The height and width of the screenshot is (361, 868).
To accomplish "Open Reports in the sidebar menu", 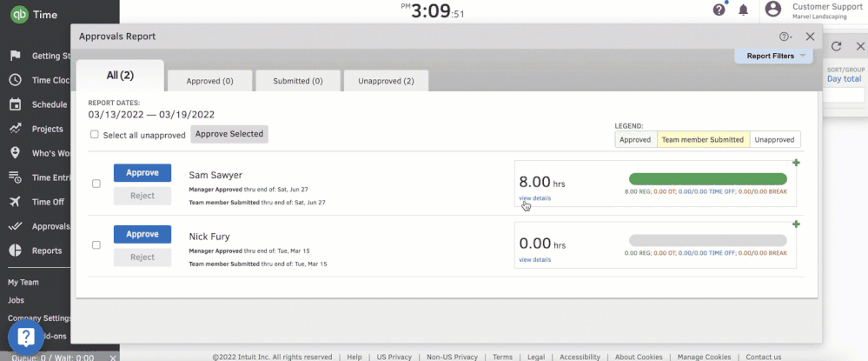I will (x=47, y=251).
